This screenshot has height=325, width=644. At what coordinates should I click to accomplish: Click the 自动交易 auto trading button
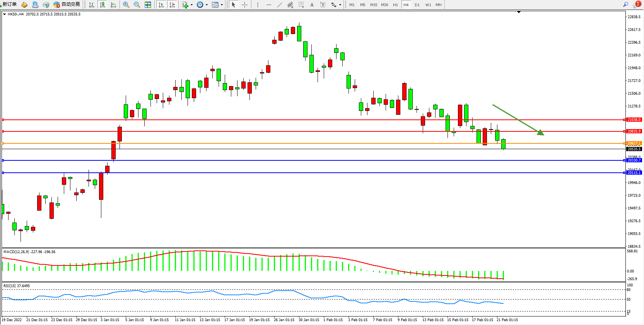tap(67, 4)
